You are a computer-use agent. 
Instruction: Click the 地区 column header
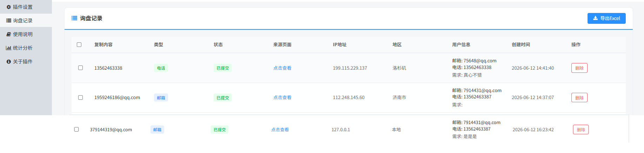click(397, 44)
